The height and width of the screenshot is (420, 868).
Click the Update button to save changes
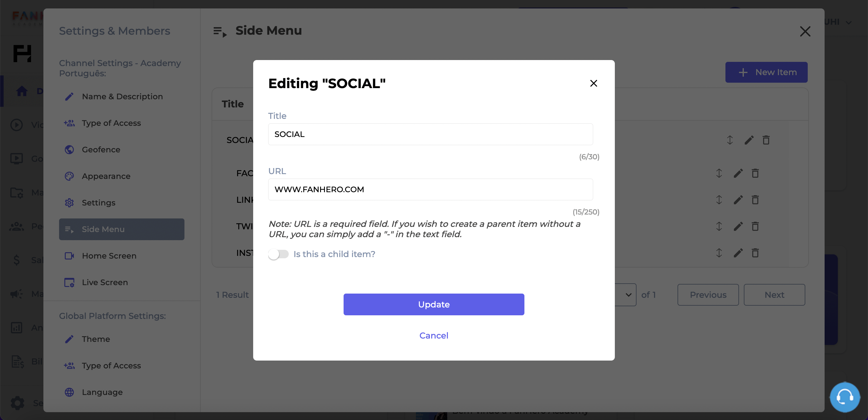[434, 304]
